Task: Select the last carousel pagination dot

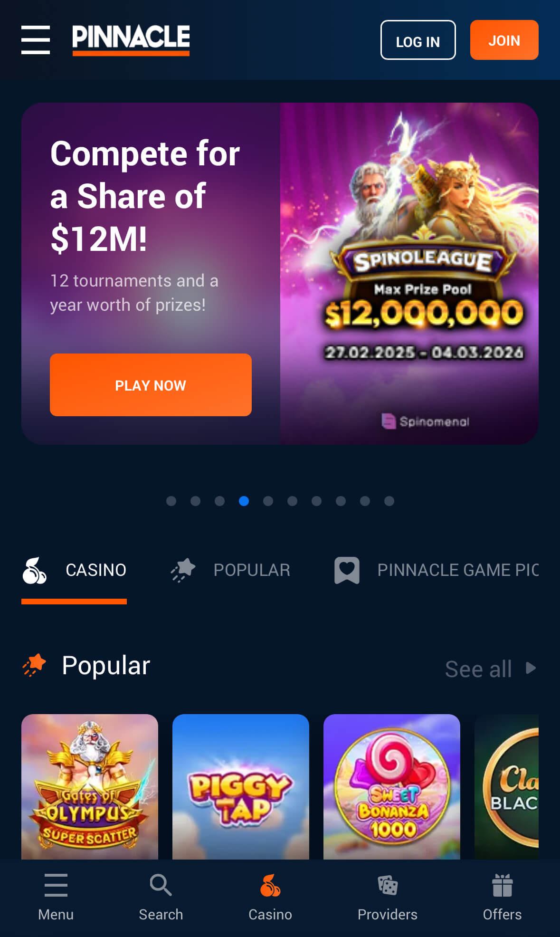Action: click(389, 501)
